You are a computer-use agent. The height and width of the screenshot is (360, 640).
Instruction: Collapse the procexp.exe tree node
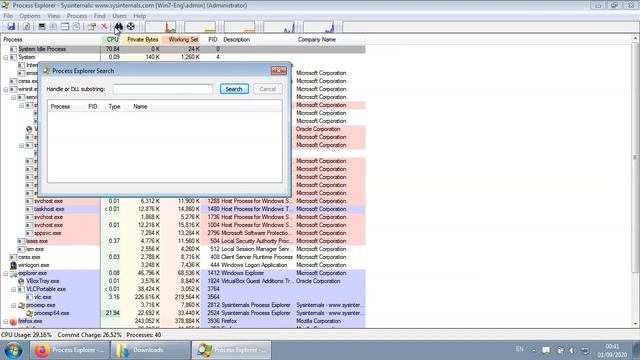[x=13, y=305]
